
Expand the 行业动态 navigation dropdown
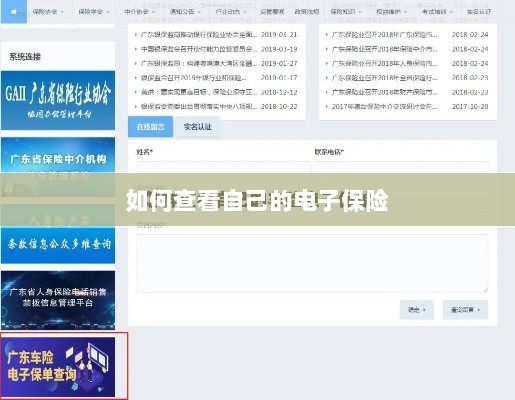coord(231,12)
